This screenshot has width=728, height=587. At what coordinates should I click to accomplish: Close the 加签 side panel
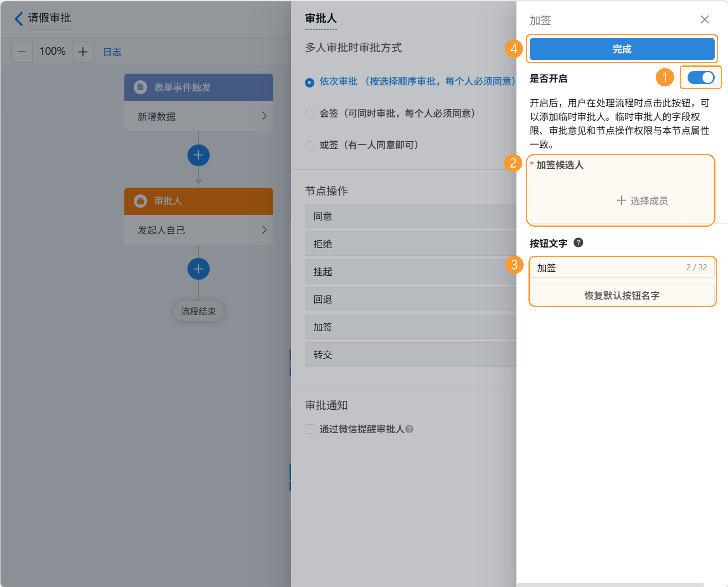(705, 19)
